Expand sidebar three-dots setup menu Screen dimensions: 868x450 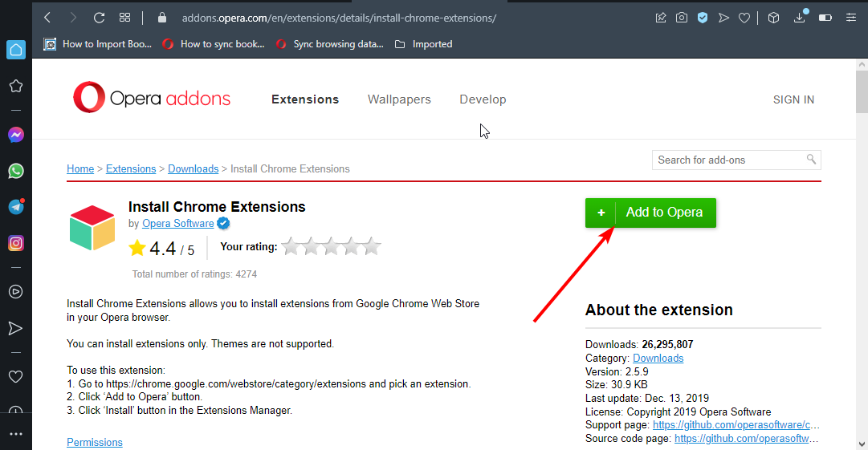tap(15, 434)
